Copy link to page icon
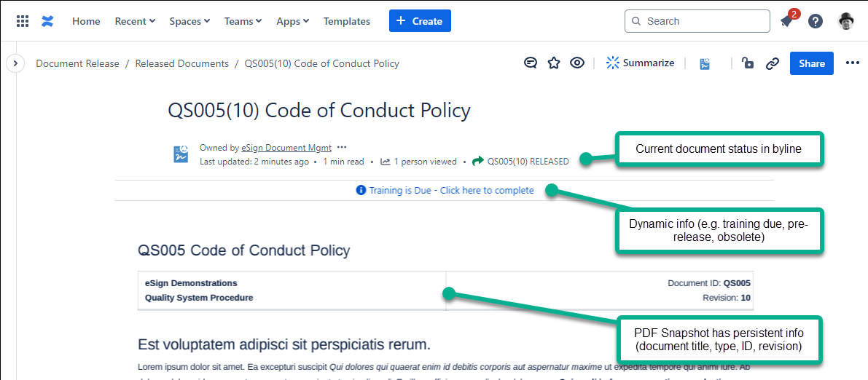The height and width of the screenshot is (380, 868). [x=773, y=63]
